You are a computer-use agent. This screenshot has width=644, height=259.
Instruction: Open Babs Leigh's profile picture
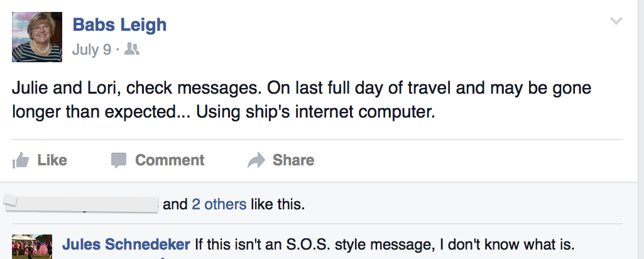37,37
